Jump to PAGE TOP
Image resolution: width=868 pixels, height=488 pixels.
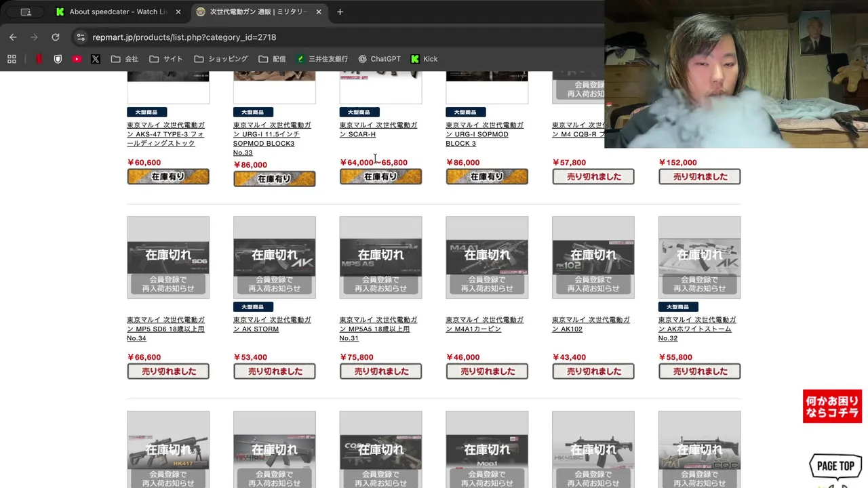pyautogui.click(x=835, y=466)
